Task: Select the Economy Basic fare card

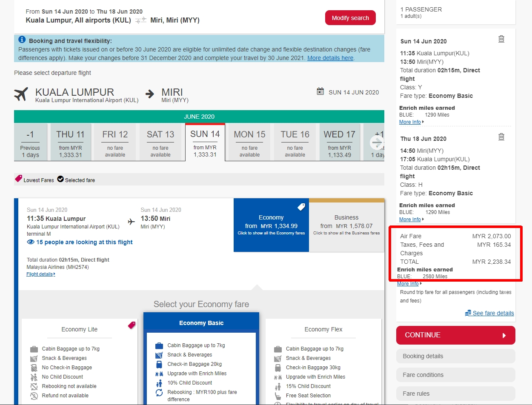Action: (201, 323)
